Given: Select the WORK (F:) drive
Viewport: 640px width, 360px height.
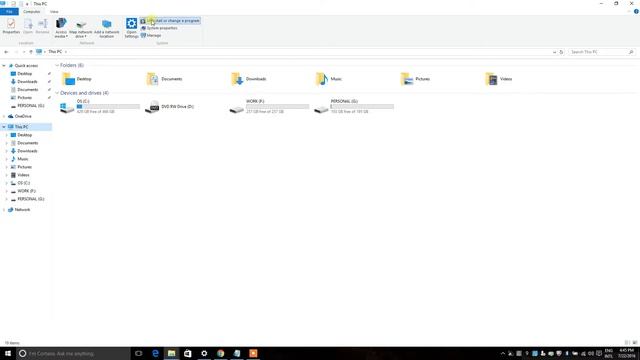Looking at the screenshot, I should [269, 106].
